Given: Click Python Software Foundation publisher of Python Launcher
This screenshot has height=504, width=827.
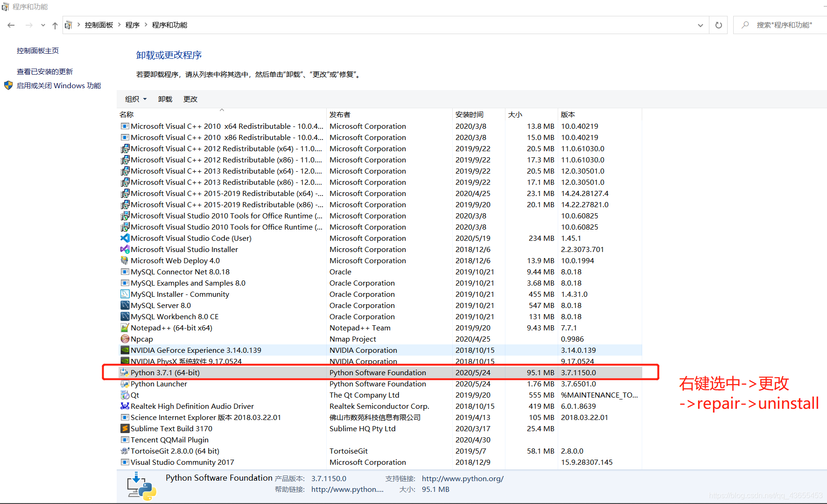Looking at the screenshot, I should 378,384.
